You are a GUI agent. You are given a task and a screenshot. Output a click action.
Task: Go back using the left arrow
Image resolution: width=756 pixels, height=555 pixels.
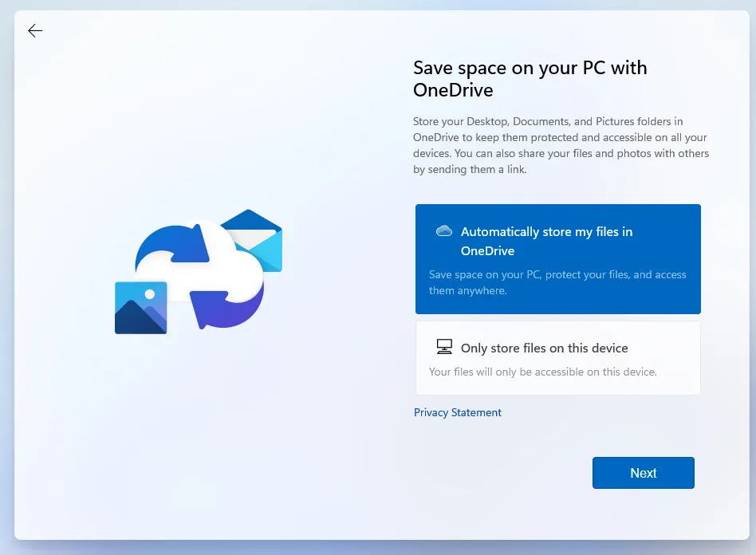pos(35,31)
